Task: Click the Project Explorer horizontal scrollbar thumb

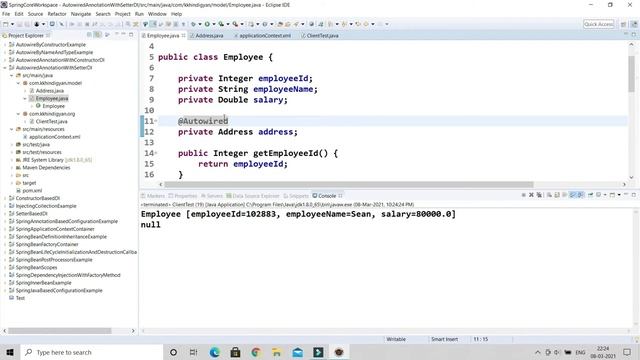Action: [60, 331]
